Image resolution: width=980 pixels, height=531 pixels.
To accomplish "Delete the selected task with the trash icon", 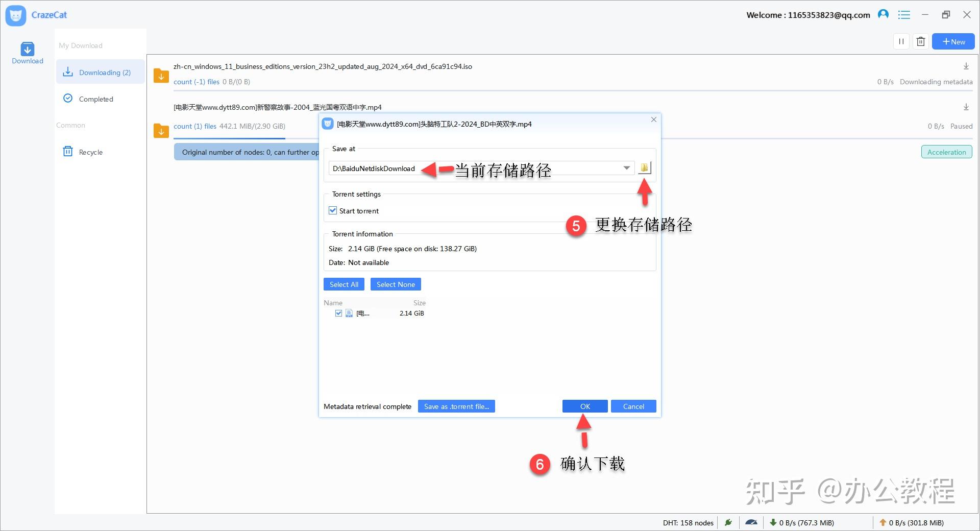I will 921,42.
